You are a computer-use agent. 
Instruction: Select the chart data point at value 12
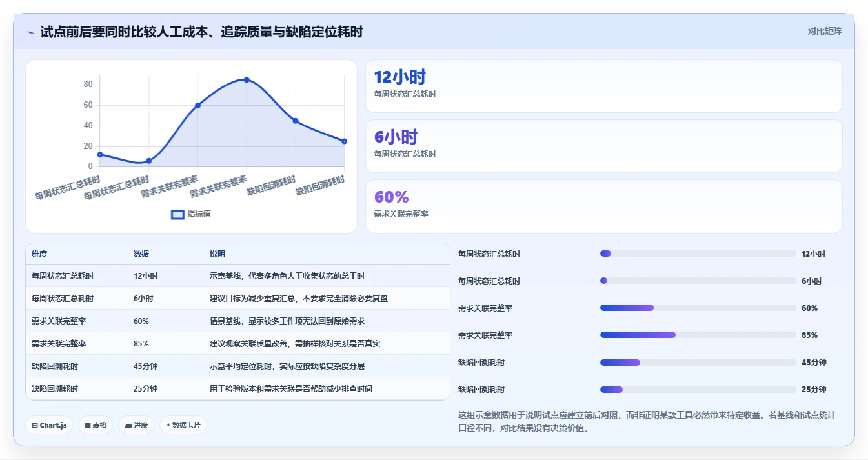pos(100,154)
